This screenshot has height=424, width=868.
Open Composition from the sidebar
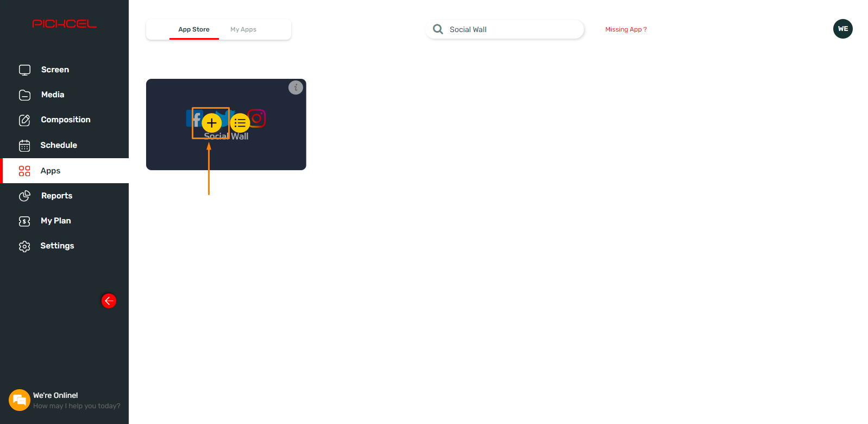click(65, 120)
